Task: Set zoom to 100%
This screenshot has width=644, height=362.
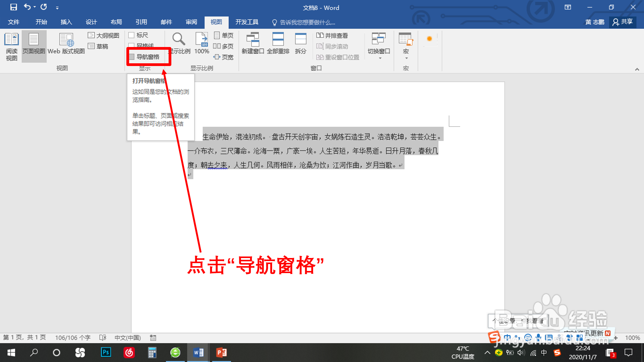Action: pos(202,44)
